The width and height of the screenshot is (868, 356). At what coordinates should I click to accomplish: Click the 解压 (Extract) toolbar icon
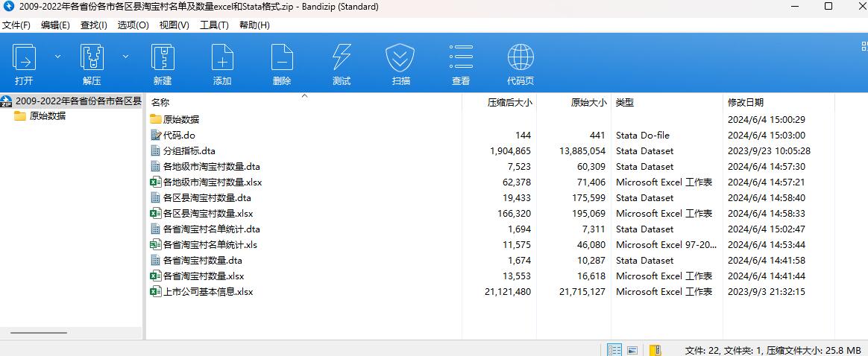92,57
